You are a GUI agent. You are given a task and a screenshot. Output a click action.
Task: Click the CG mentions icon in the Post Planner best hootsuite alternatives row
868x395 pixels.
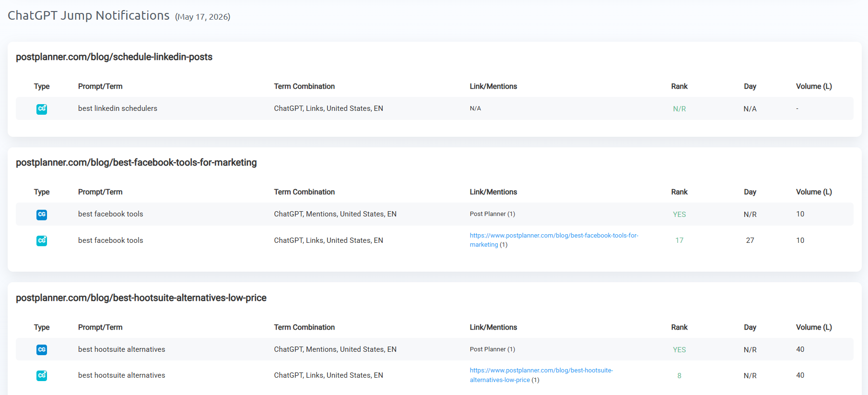click(42, 349)
